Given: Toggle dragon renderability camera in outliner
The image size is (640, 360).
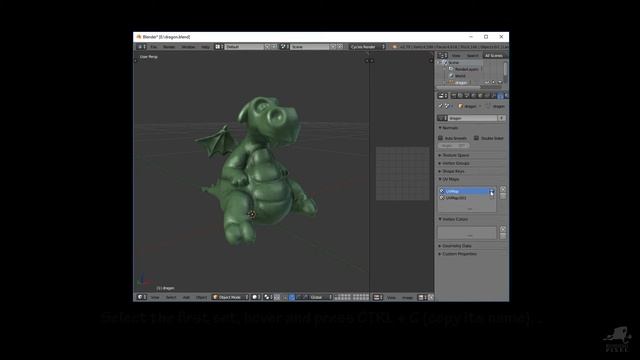Looking at the screenshot, I should [500, 82].
